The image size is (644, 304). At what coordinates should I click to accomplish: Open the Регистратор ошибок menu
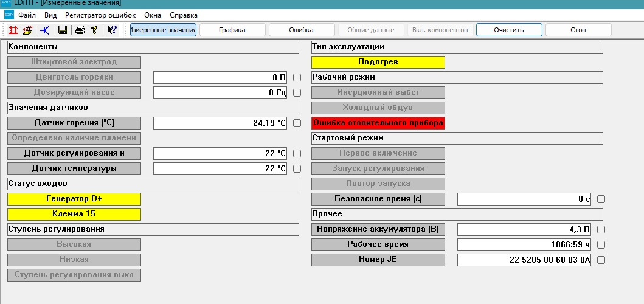98,14
